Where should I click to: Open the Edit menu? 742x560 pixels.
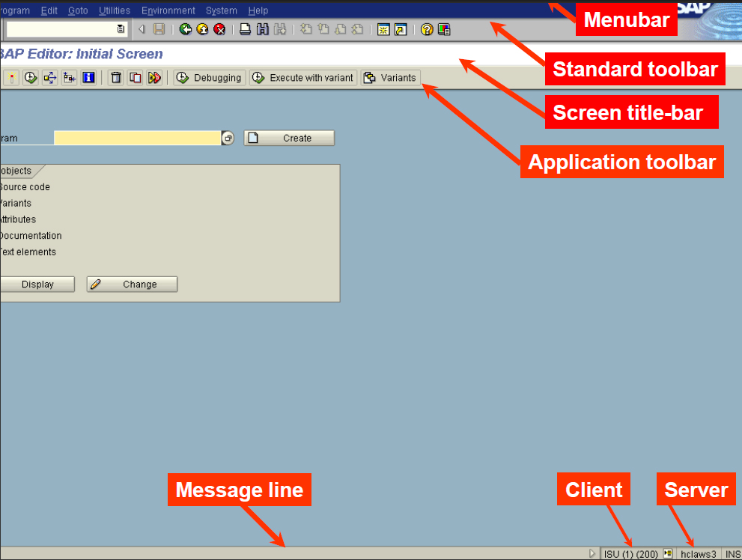(49, 10)
